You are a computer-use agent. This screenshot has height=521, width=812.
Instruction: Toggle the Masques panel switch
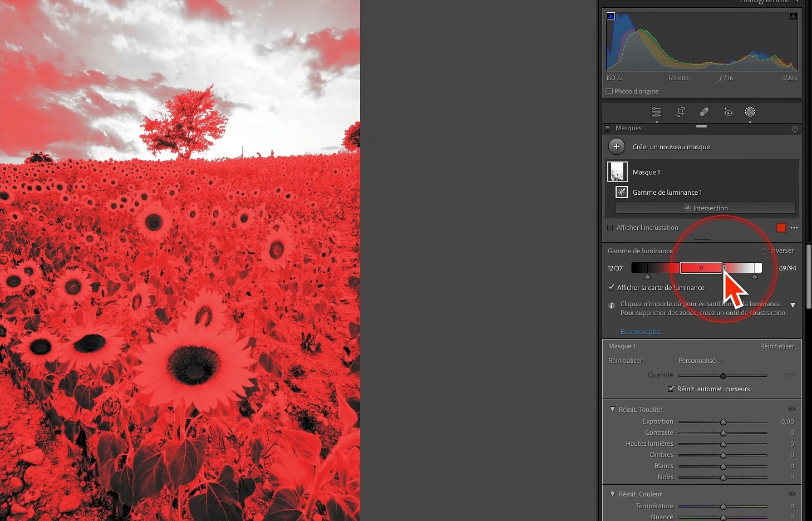[608, 128]
